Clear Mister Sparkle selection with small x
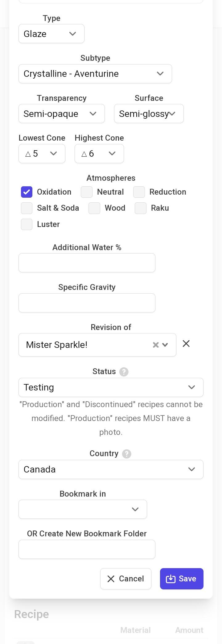 coord(156,345)
